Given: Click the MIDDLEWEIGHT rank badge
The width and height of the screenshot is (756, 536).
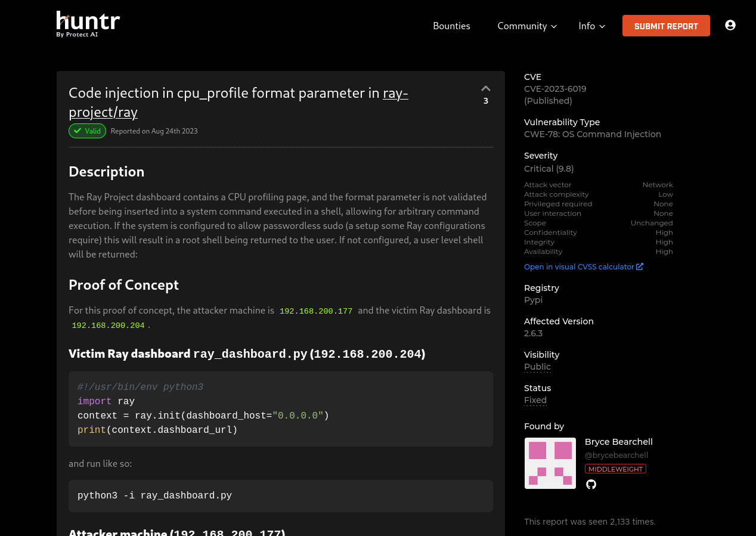Looking at the screenshot, I should (x=615, y=469).
